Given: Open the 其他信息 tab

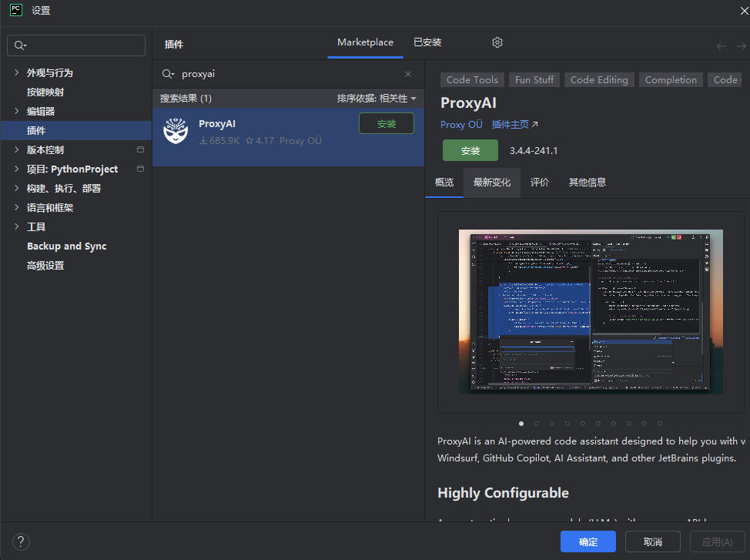Looking at the screenshot, I should pos(588,183).
